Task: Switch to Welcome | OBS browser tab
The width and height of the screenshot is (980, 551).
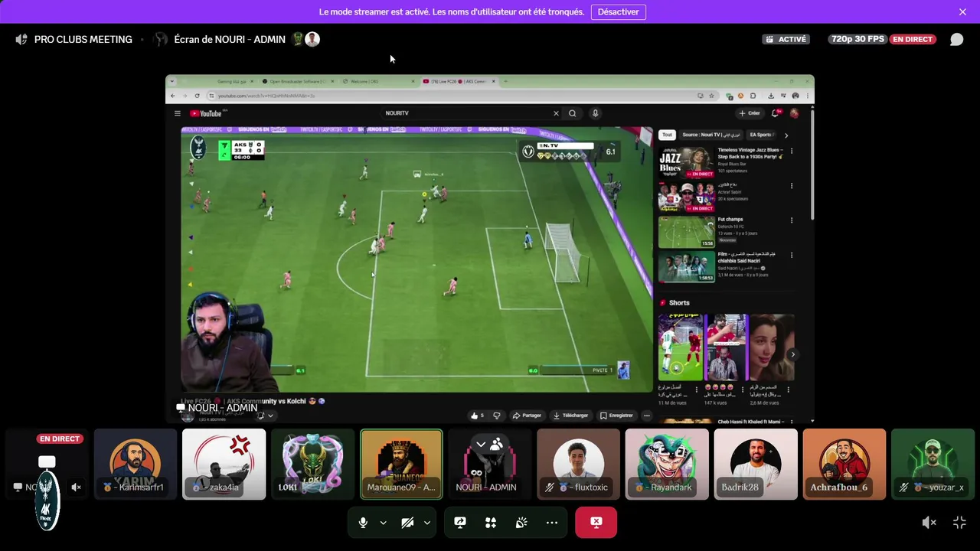Action: pos(377,81)
